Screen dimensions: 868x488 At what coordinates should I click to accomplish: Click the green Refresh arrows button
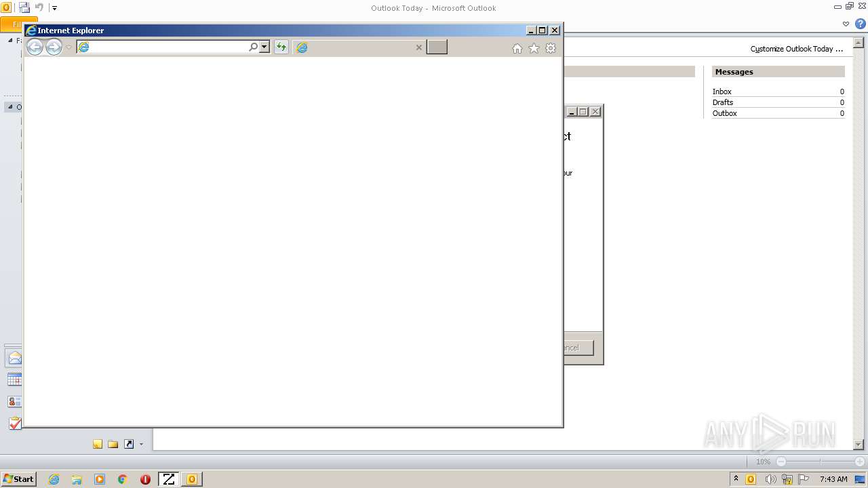[281, 47]
